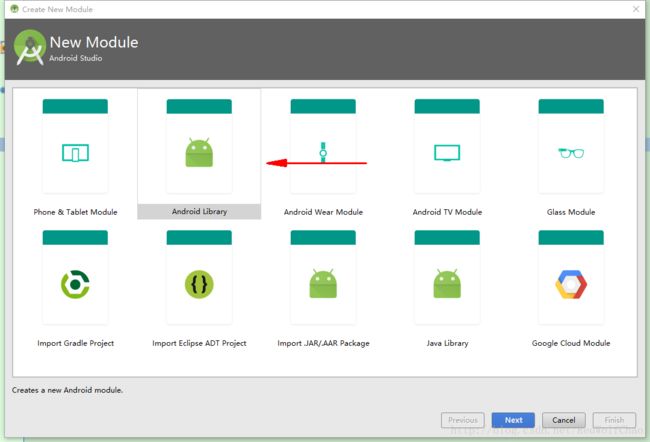Click the 'Import Eclipse ADT Project' label
650x442 pixels.
199,343
